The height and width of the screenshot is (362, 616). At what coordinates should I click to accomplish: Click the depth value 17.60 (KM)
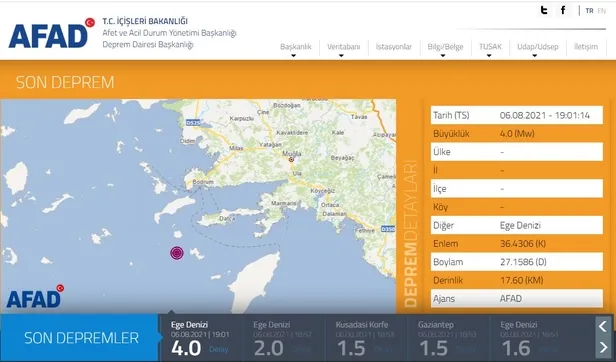pyautogui.click(x=522, y=280)
